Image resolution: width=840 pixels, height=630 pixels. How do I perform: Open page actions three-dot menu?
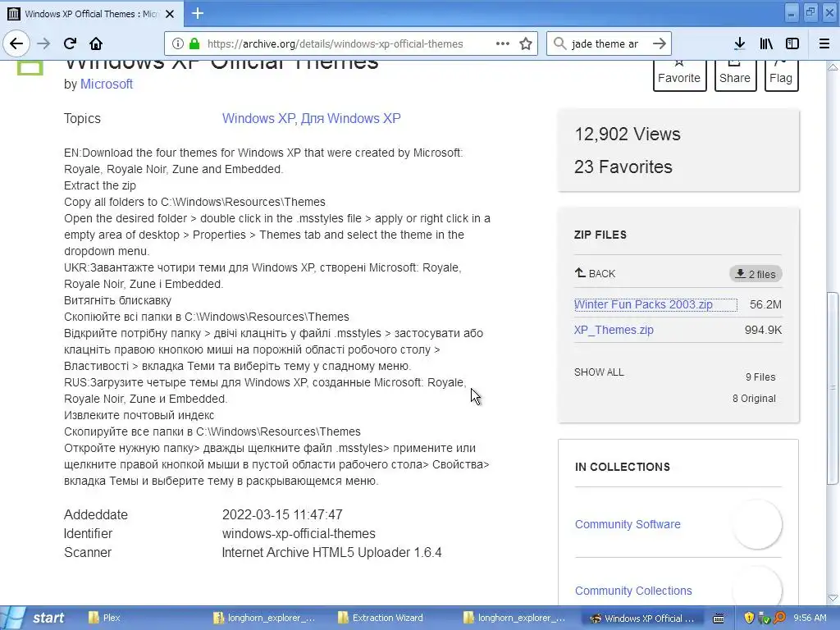click(503, 44)
